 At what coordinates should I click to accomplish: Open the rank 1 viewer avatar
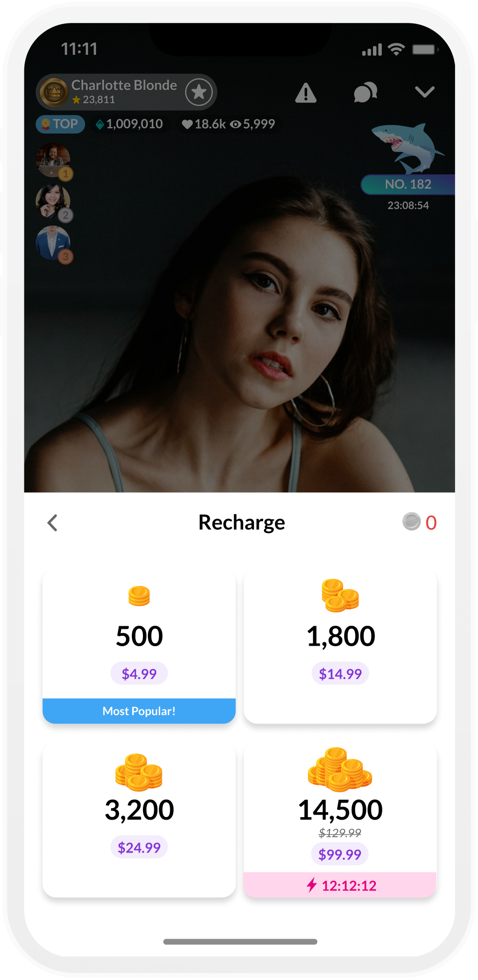[x=54, y=161]
